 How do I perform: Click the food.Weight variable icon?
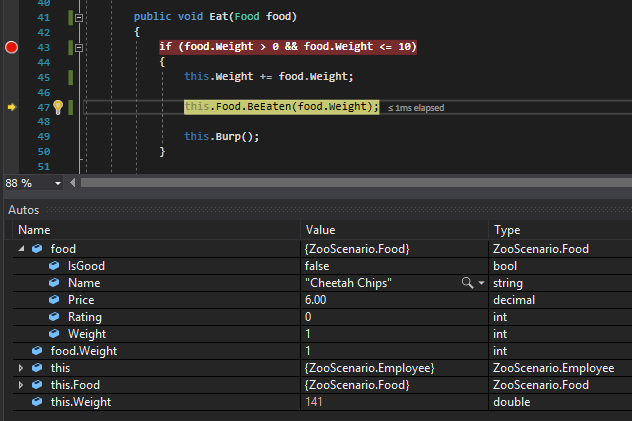[x=38, y=351]
